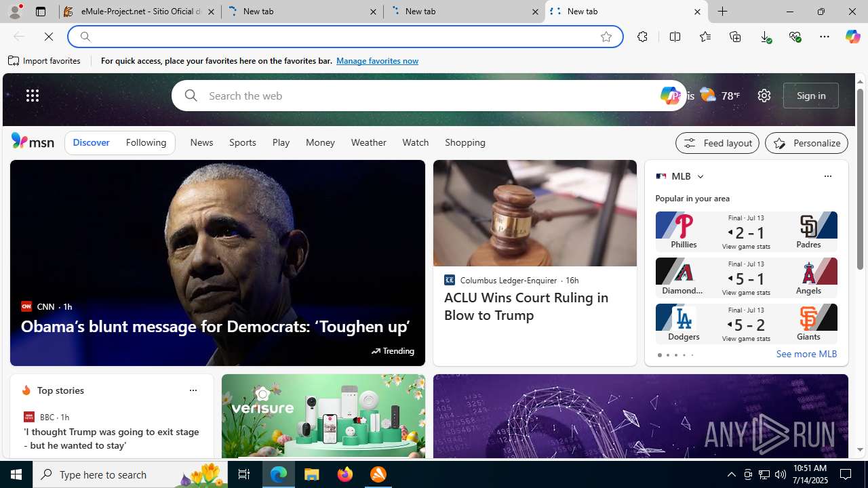Open the Sports menu item
Screen dimensions: 868x488
[242, 143]
